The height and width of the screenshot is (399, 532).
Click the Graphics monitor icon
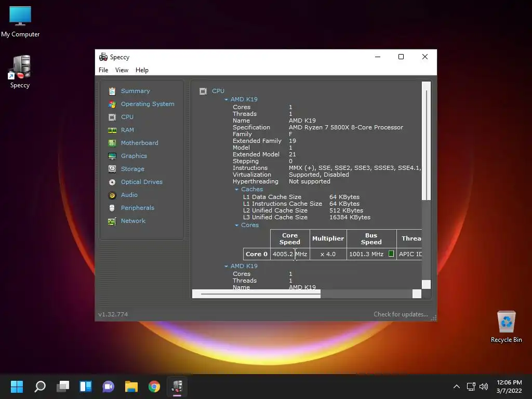[x=112, y=156]
